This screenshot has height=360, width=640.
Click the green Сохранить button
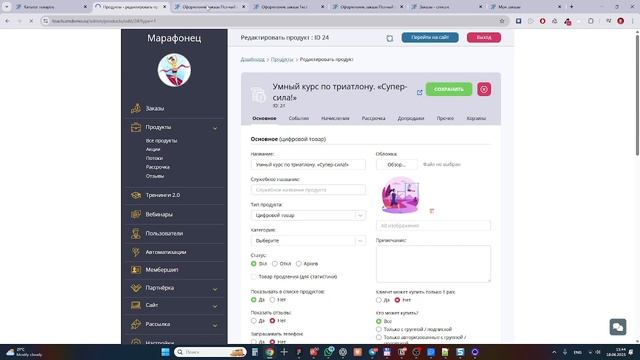click(x=449, y=89)
